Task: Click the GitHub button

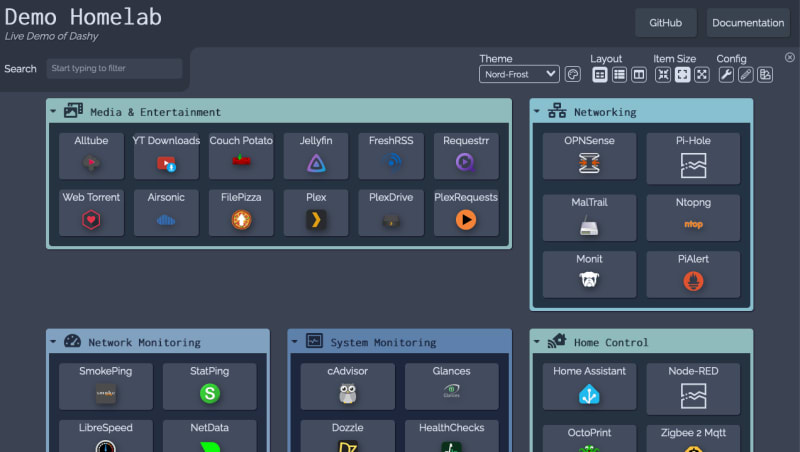Action: [x=666, y=23]
